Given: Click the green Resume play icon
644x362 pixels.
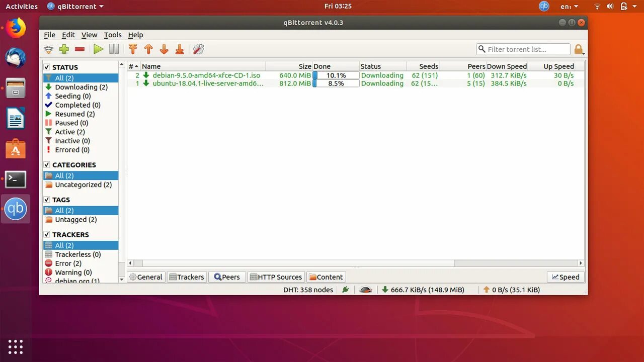Looking at the screenshot, I should [99, 49].
